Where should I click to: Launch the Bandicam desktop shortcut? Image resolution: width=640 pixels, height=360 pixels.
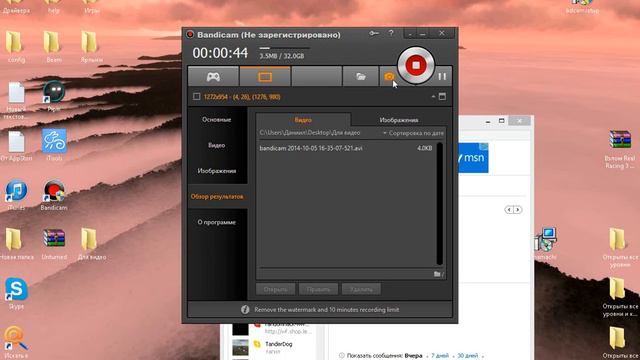pyautogui.click(x=54, y=195)
